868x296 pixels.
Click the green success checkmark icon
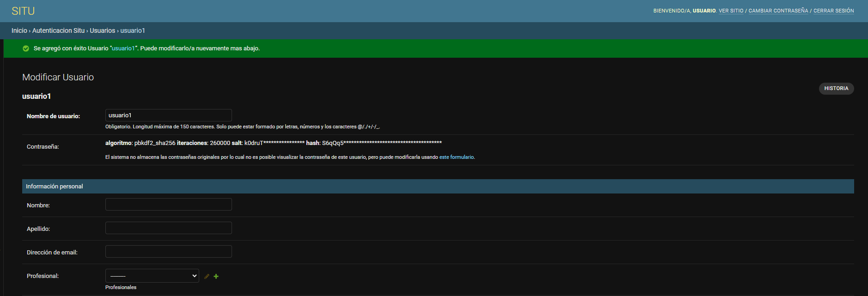click(x=26, y=48)
